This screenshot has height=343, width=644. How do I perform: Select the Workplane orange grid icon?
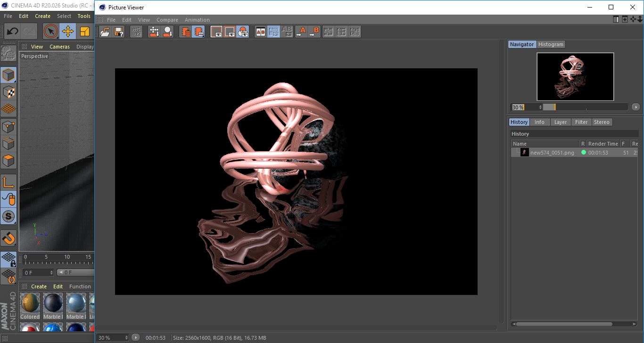(8, 109)
